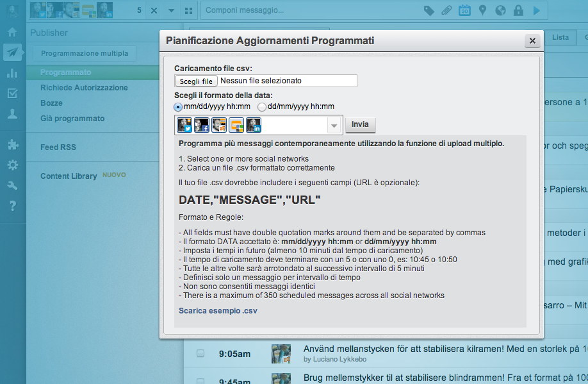Expand the top bar profile dropdown arrow
The image size is (588, 384).
pyautogui.click(x=172, y=10)
